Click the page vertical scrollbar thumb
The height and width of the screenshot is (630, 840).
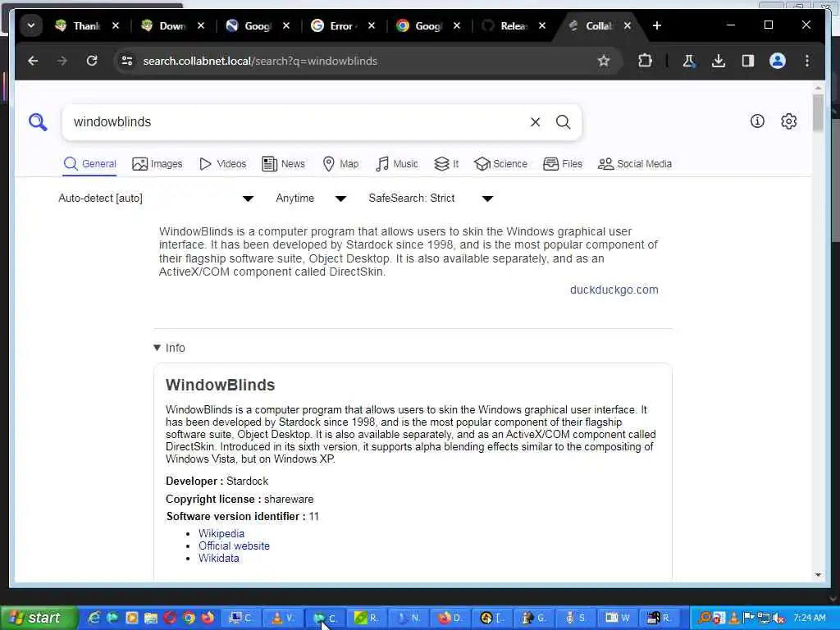coord(818,112)
